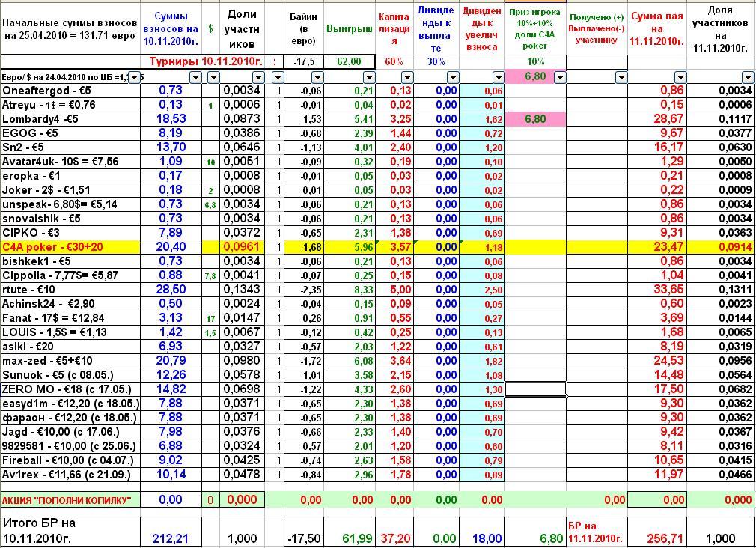Select the 'Сумма пая на 11.11.2010г.' header
Screen dimensions: 756x548
pos(657,29)
